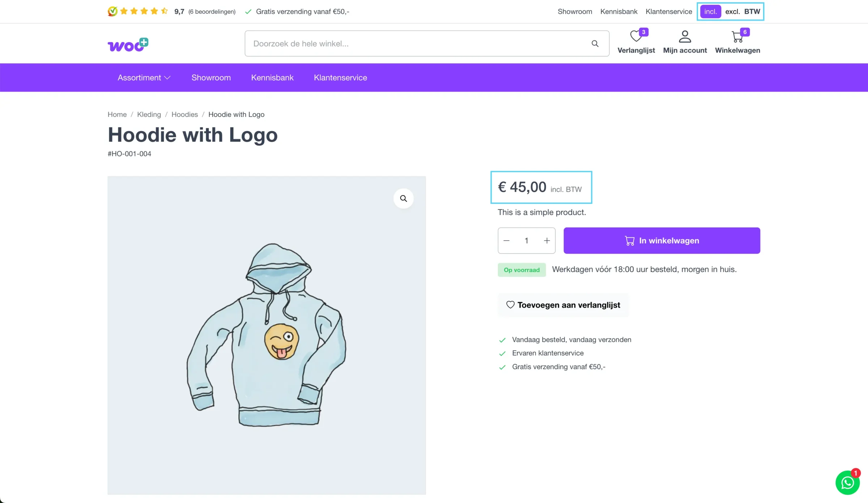Zoom product image with magnifier icon
868x503 pixels.
(x=403, y=198)
